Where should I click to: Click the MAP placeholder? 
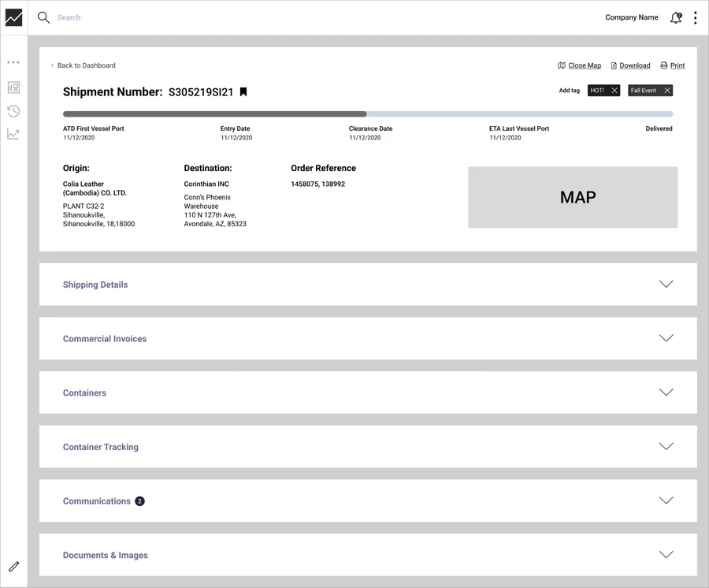tap(573, 197)
